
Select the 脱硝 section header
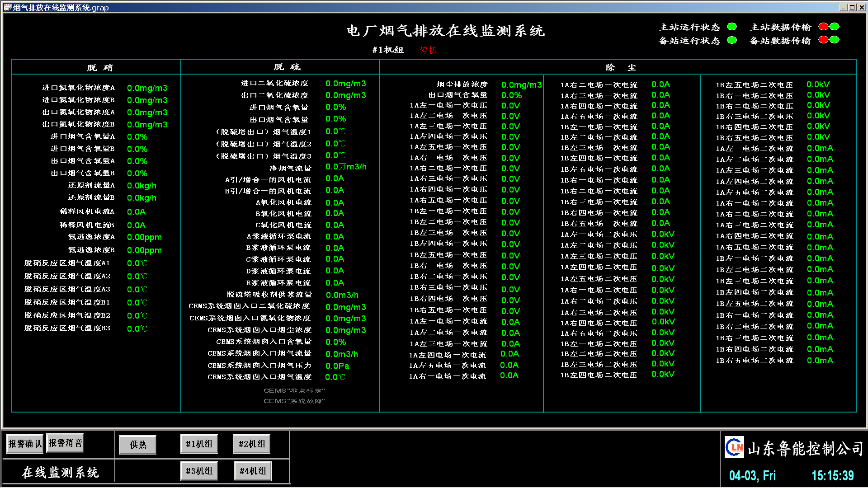pyautogui.click(x=100, y=68)
